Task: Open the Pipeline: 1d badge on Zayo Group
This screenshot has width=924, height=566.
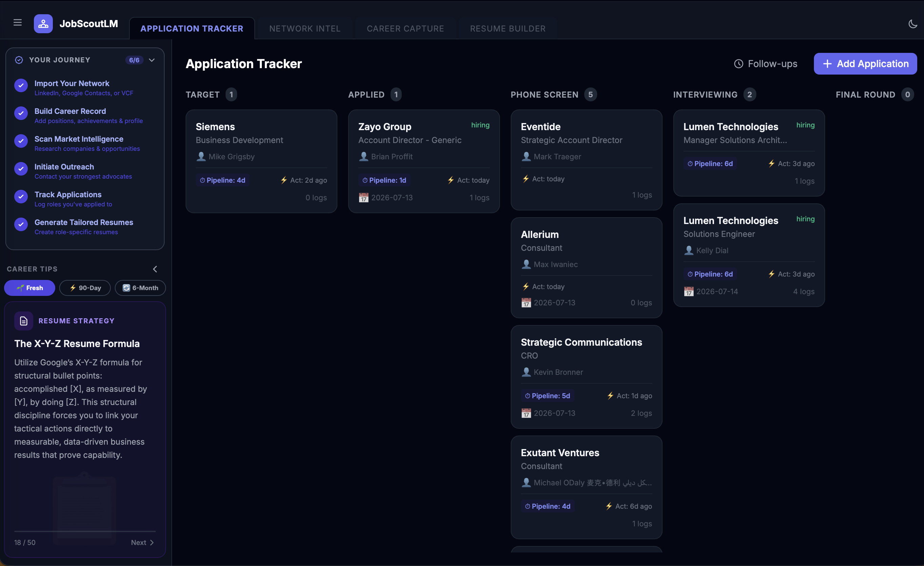Action: pos(384,180)
